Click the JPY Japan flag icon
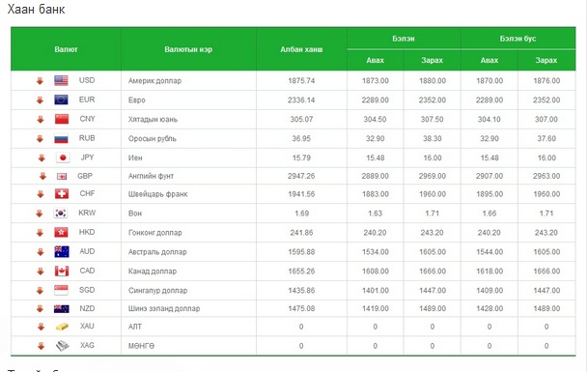588x372 pixels. 63,157
